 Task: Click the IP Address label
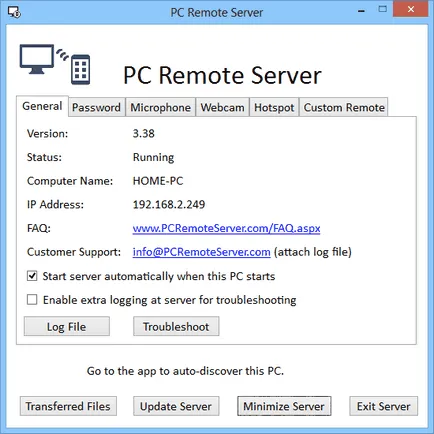point(55,204)
